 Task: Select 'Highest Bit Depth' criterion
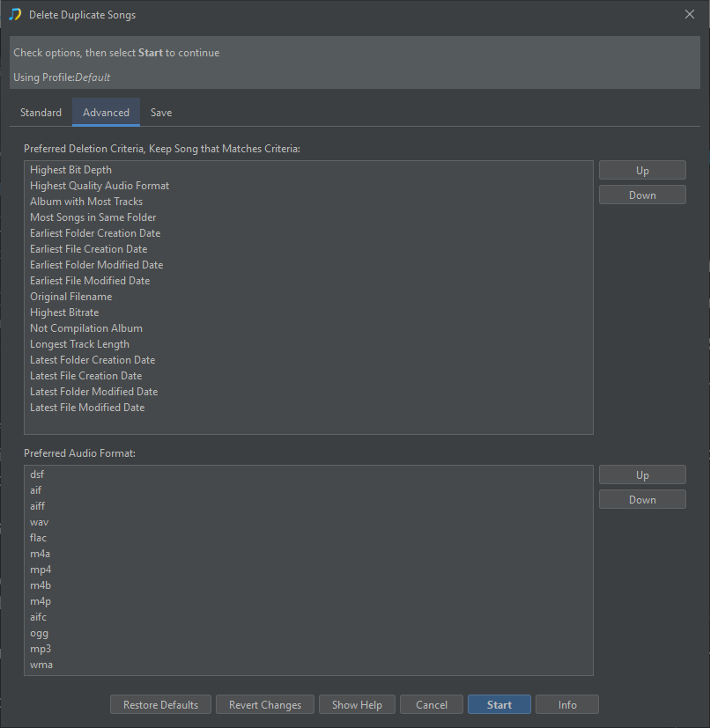308,170
